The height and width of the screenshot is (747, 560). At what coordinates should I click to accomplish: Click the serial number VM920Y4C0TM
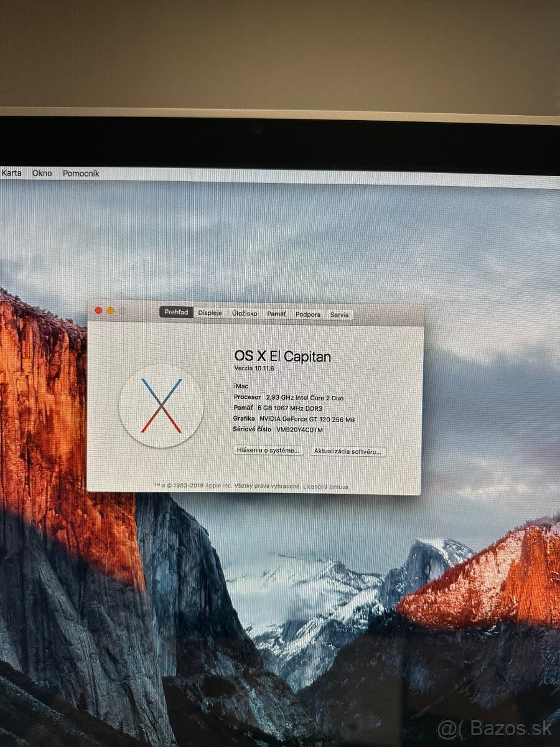tap(299, 430)
